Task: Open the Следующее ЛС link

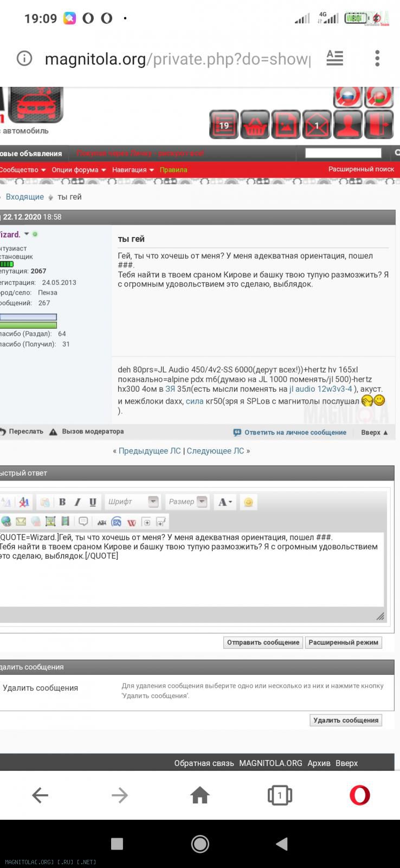Action: pyautogui.click(x=215, y=451)
